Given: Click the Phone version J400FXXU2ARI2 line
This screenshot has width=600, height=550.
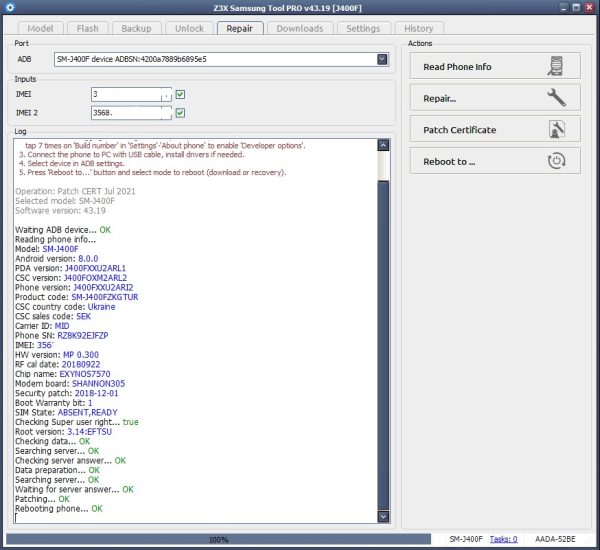Looking at the screenshot, I should [x=74, y=287].
